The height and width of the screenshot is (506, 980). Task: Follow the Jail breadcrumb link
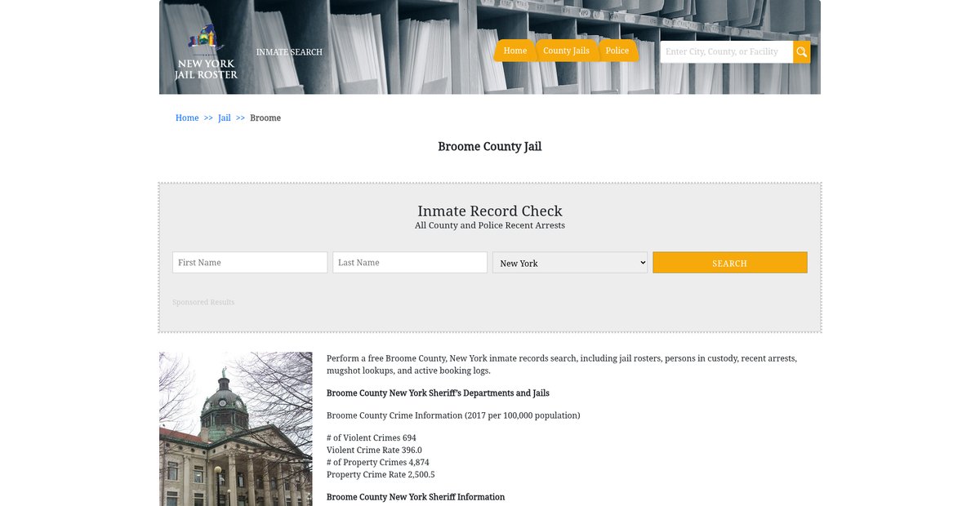[225, 118]
